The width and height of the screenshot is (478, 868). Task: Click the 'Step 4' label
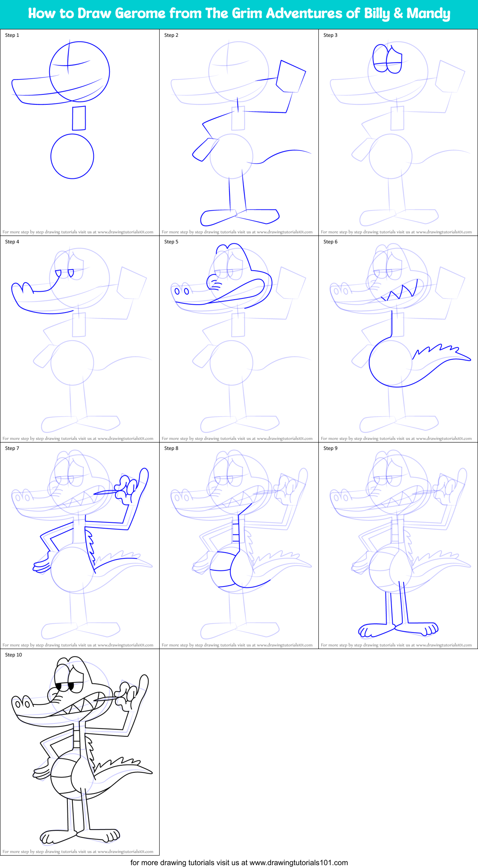point(12,242)
